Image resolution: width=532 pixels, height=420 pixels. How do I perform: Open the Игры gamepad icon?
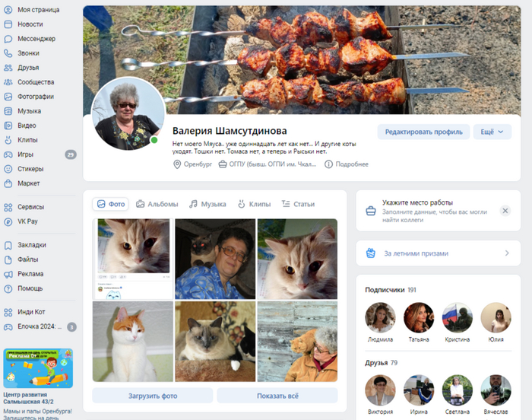point(8,154)
